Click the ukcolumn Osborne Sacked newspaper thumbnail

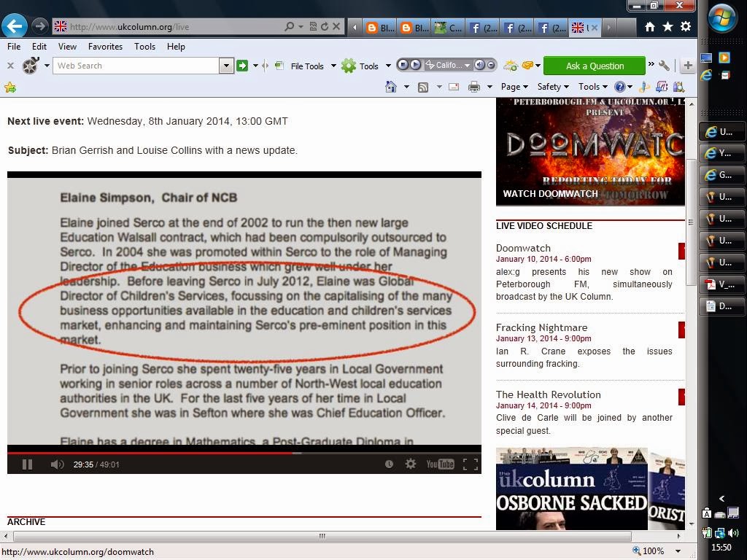pos(571,489)
